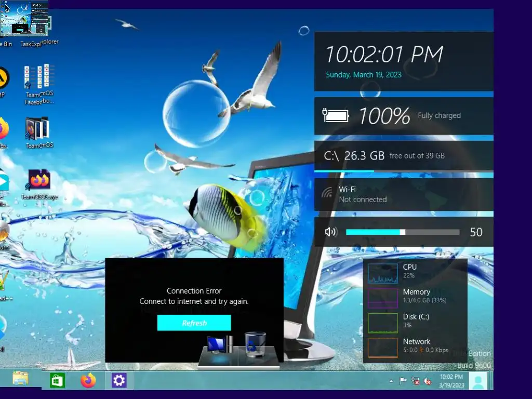This screenshot has height=399, width=532.
Task: Click the volume value '50'
Action: tap(476, 232)
